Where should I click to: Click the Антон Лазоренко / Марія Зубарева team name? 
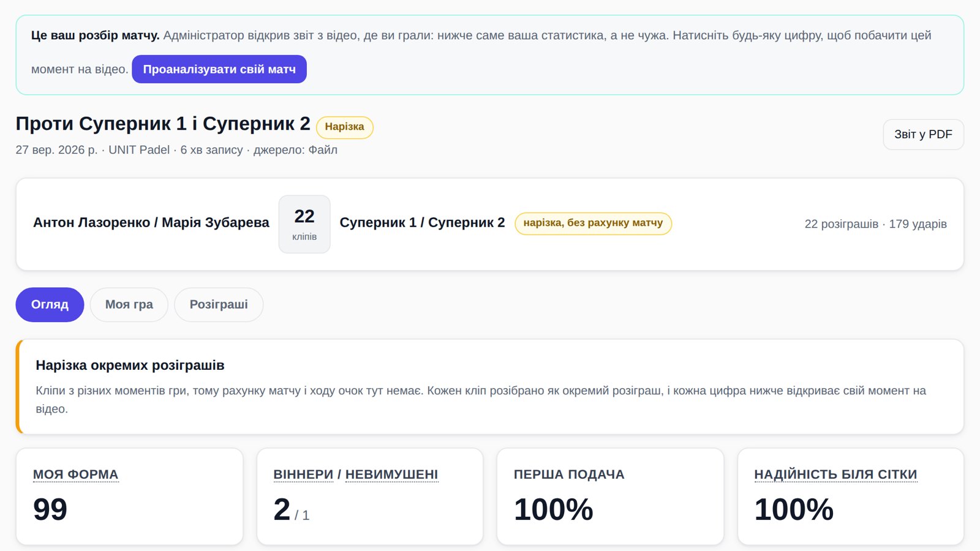point(151,223)
